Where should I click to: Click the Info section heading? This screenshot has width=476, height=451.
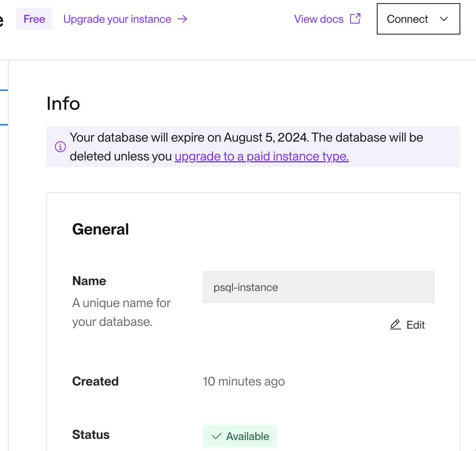click(x=63, y=104)
